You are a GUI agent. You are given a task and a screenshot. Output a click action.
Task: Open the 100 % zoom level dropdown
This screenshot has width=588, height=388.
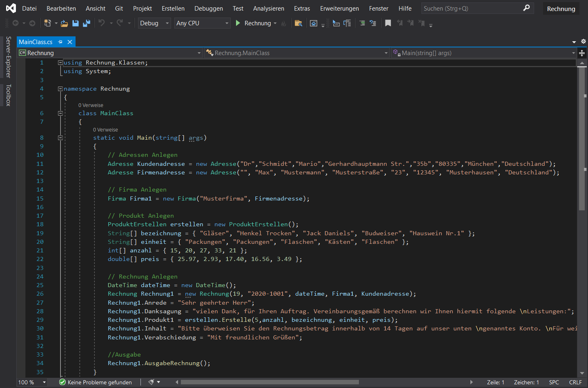pyautogui.click(x=32, y=382)
